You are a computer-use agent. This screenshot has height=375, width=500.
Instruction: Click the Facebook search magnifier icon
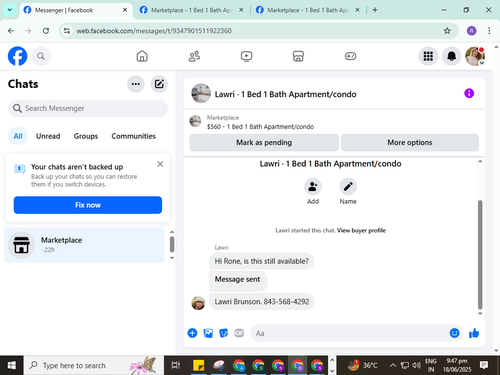[41, 56]
